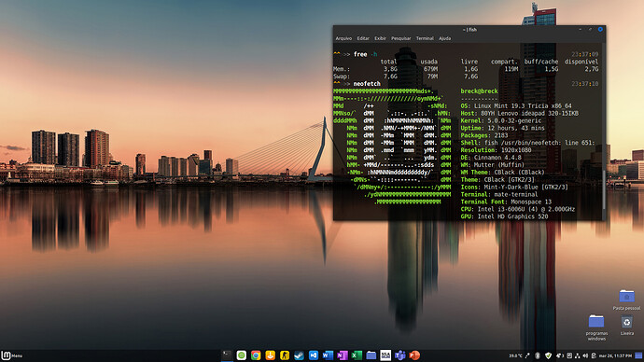Open PowerPoint from the taskbar
Image resolution: width=644 pixels, height=362 pixels.
click(x=414, y=355)
